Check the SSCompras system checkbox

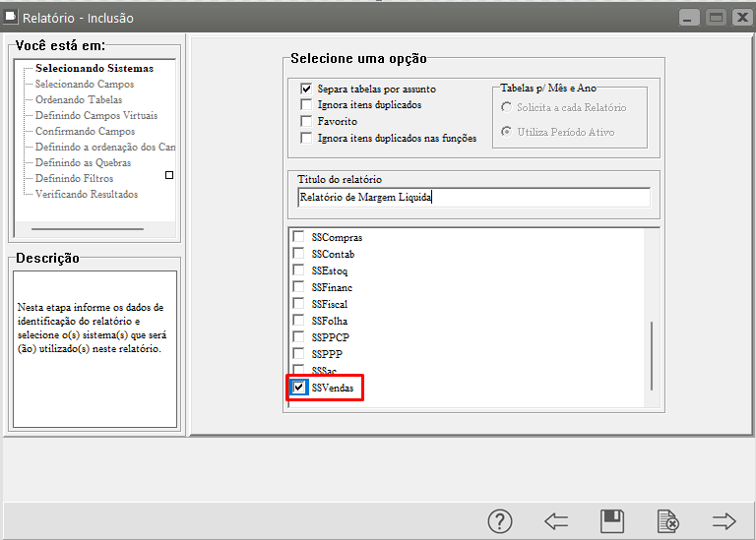pos(299,238)
